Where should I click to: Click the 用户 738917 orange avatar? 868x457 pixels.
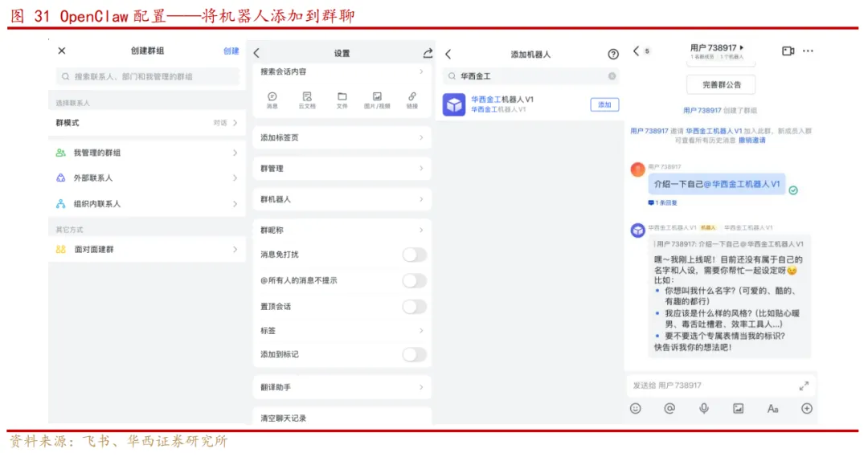(x=637, y=169)
